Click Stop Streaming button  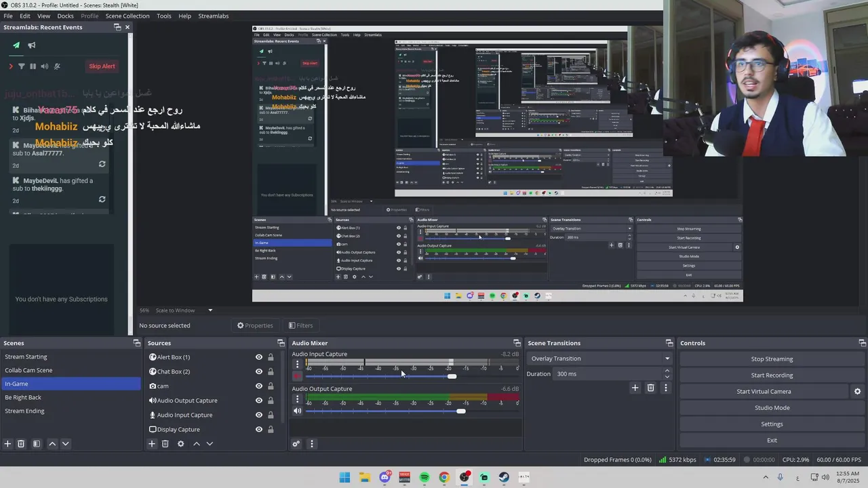point(772,359)
